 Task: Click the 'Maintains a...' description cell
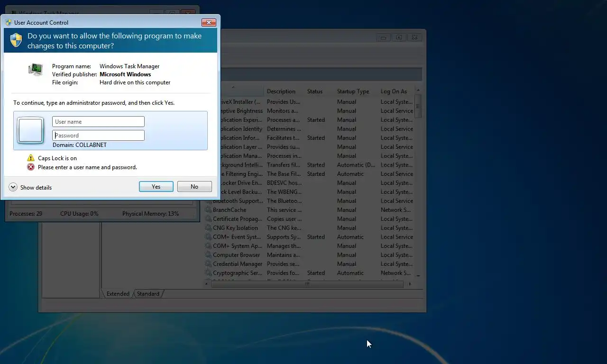click(283, 255)
